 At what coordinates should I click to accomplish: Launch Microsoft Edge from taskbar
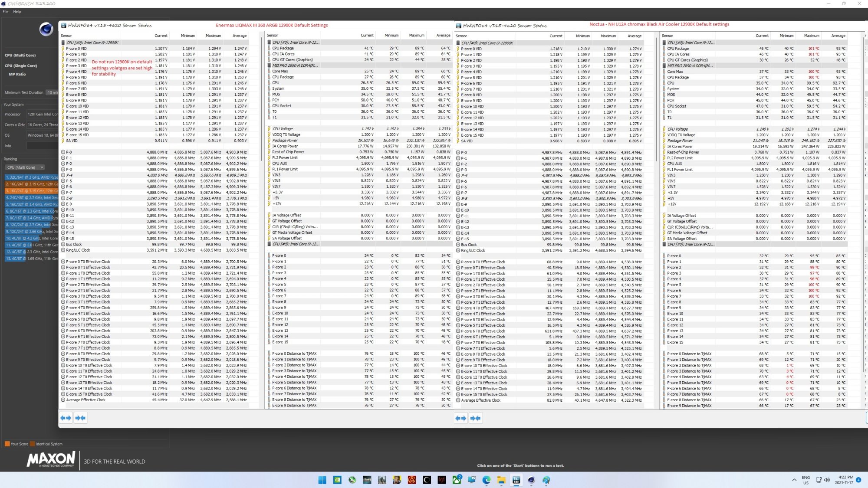(x=487, y=480)
